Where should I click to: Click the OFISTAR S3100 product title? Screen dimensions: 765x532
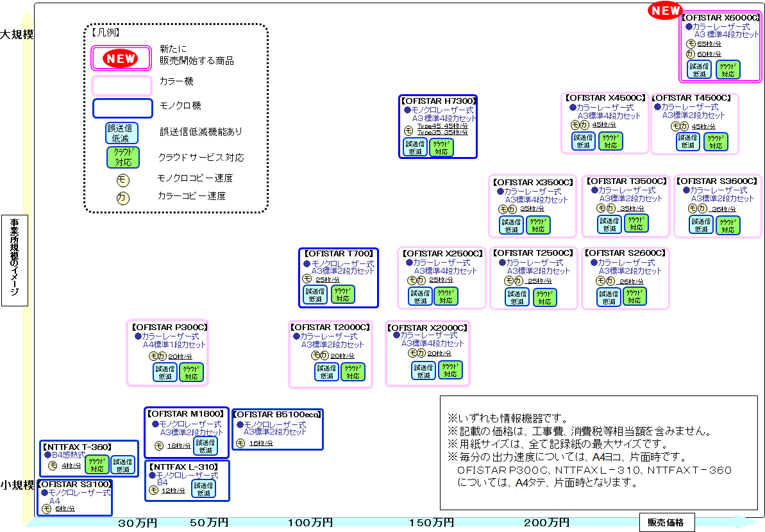74,484
